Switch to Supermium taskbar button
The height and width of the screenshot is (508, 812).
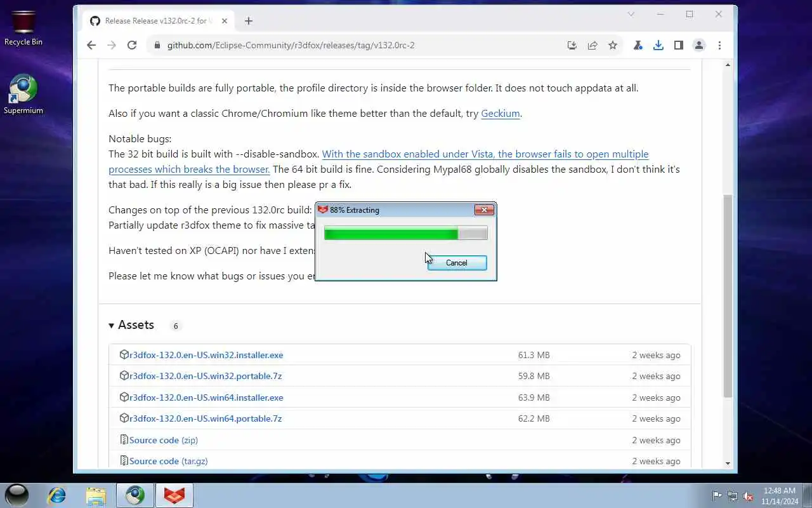point(135,495)
